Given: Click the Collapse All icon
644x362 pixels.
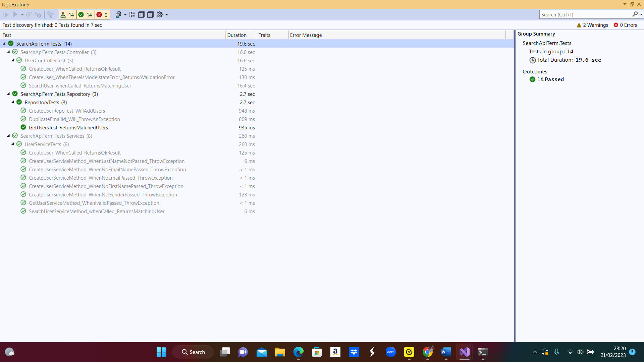Looking at the screenshot, I should click(x=150, y=15).
